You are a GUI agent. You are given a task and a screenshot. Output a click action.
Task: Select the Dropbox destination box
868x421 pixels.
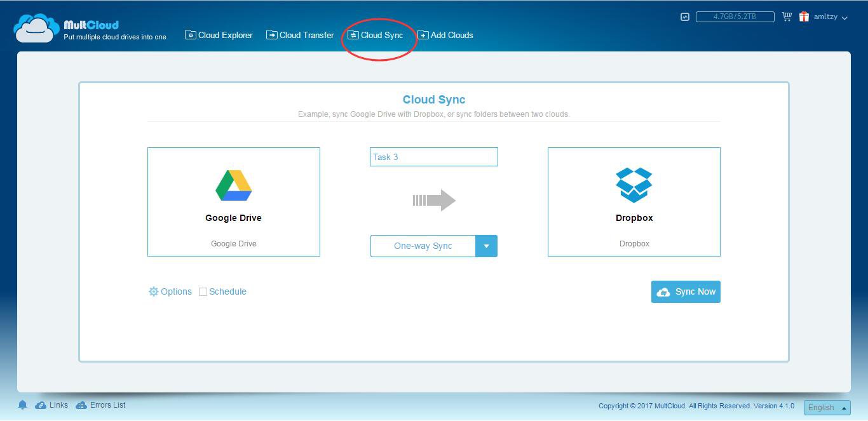[634, 202]
